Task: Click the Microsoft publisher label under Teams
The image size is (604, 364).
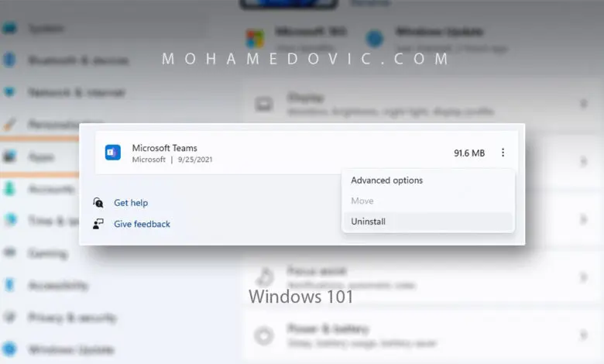Action: [x=149, y=160]
